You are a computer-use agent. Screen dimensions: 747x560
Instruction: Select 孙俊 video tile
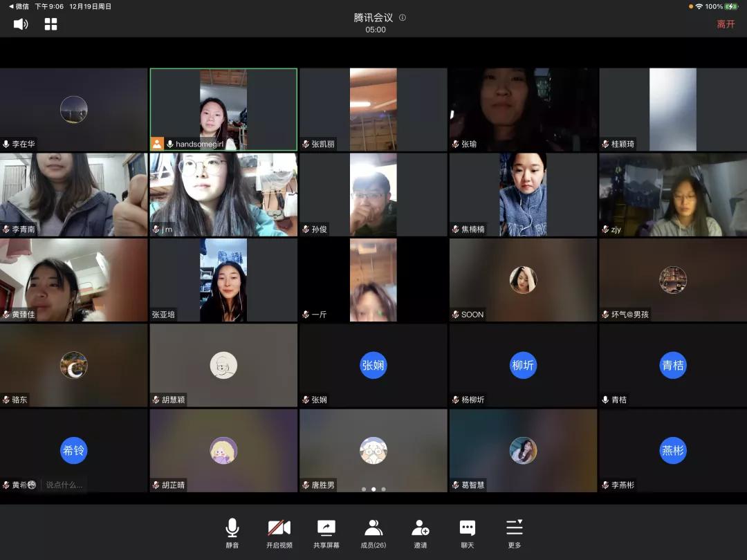[x=373, y=194]
